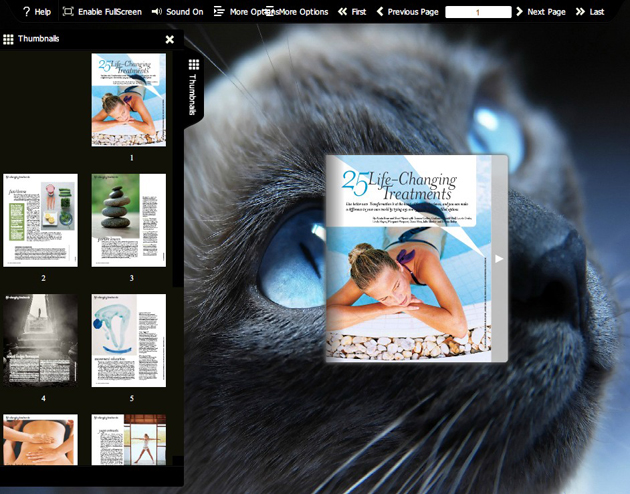Viewport: 630px width, 494px height.
Task: Enable FullScreen mode
Action: click(102, 12)
